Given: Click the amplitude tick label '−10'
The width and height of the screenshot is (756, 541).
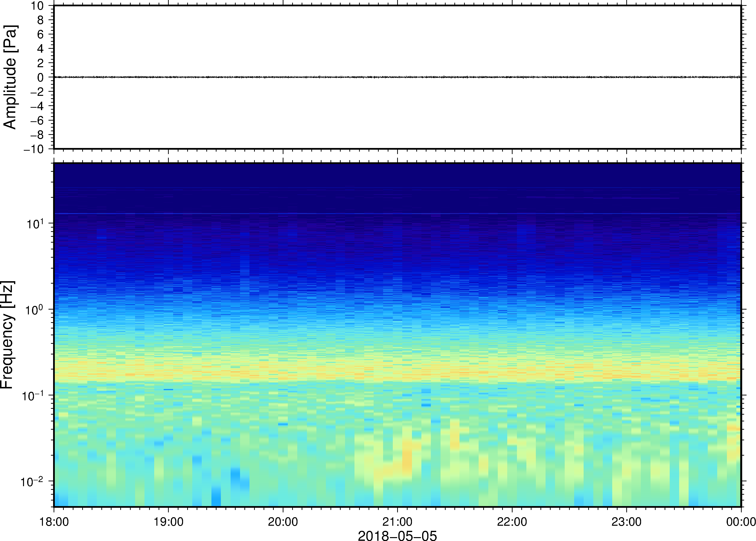Looking at the screenshot, I should [34, 149].
